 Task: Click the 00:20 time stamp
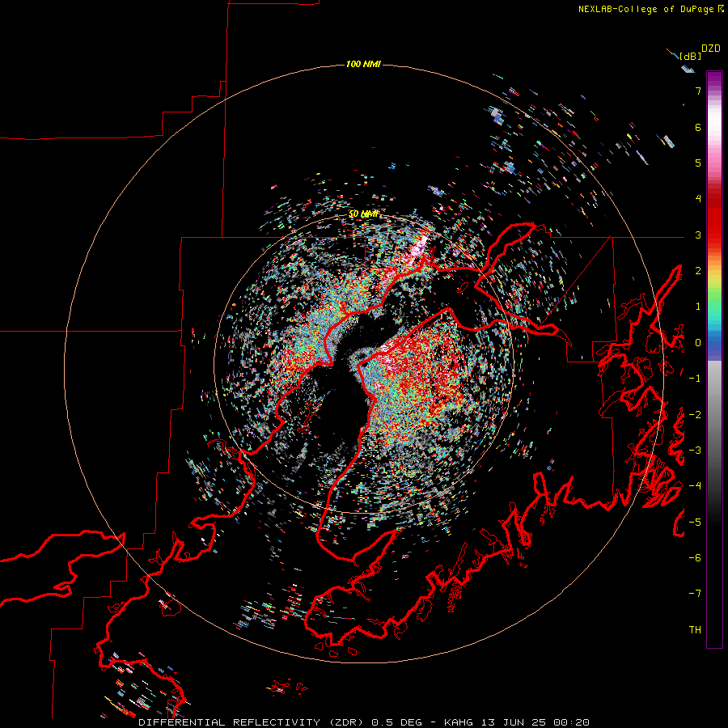[x=572, y=722]
